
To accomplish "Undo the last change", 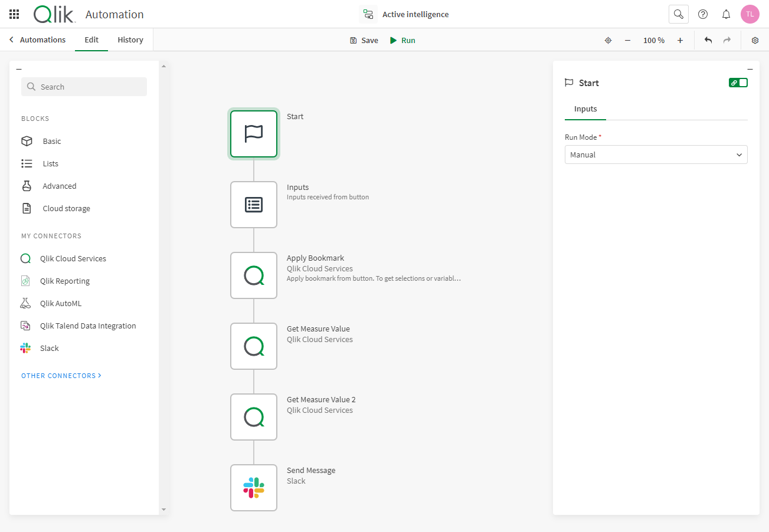I will point(708,40).
